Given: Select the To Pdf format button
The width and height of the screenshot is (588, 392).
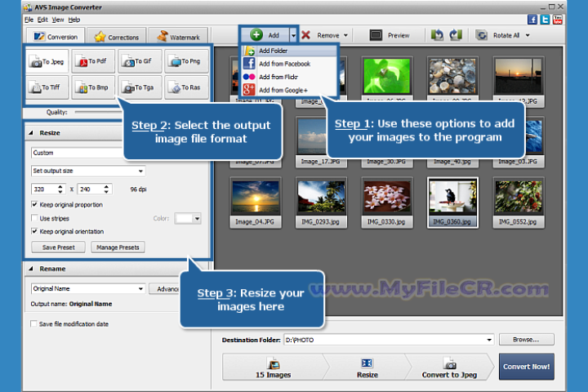Looking at the screenshot, I should pyautogui.click(x=93, y=61).
